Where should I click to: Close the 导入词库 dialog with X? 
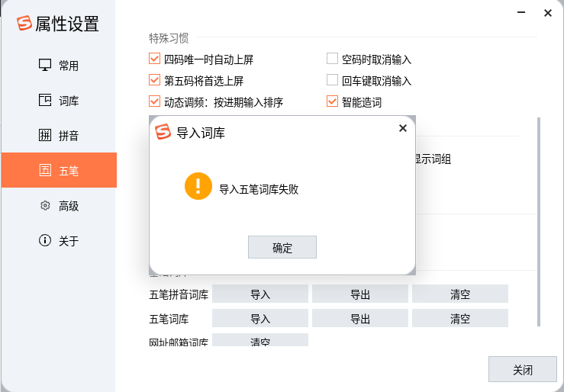pyautogui.click(x=403, y=128)
